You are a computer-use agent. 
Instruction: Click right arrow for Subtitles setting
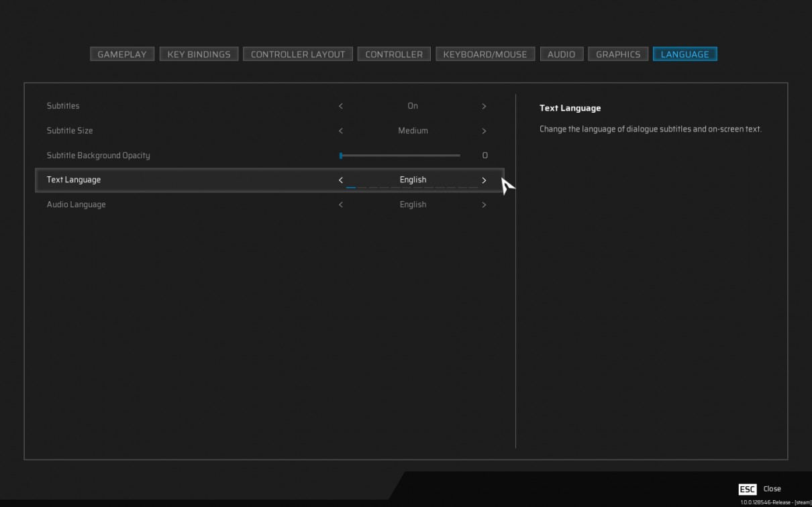(484, 106)
